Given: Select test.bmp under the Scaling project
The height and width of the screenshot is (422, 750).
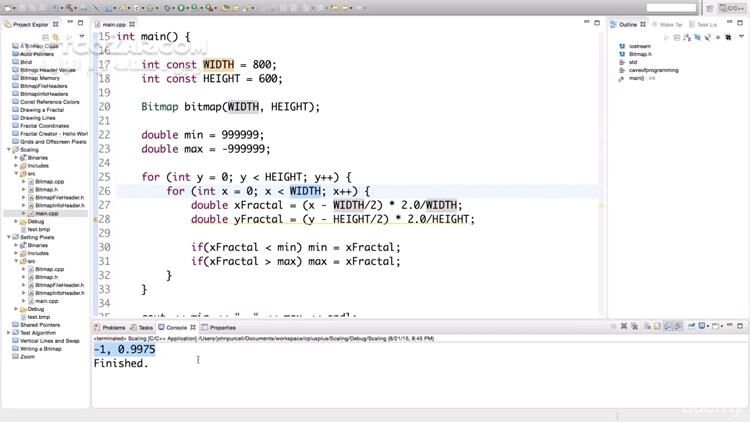Looking at the screenshot, I should point(38,229).
